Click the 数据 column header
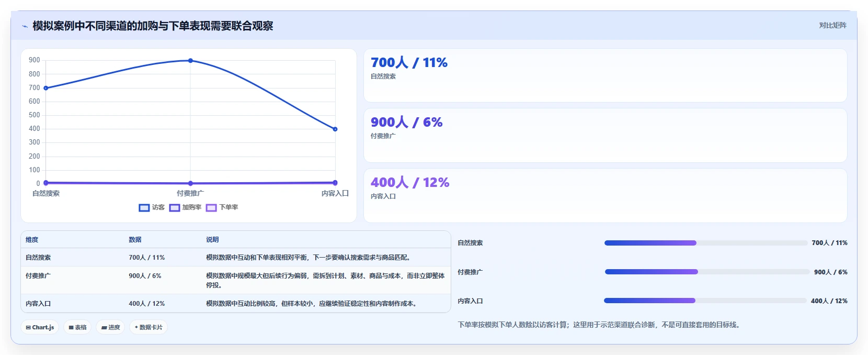The width and height of the screenshot is (868, 355). [x=135, y=240]
